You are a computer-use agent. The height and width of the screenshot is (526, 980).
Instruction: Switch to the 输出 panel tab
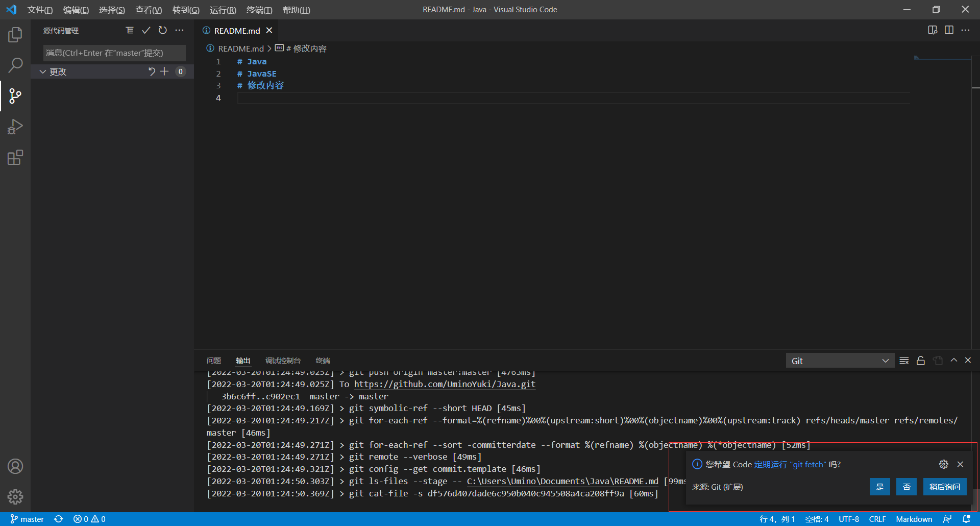[x=243, y=361]
